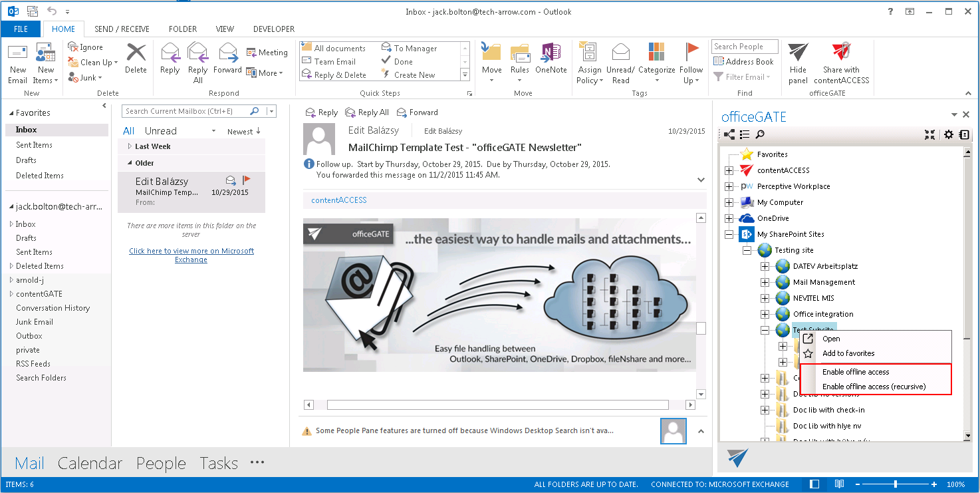Click Share with contentACCESS icon
The image size is (980, 493).
842,53
